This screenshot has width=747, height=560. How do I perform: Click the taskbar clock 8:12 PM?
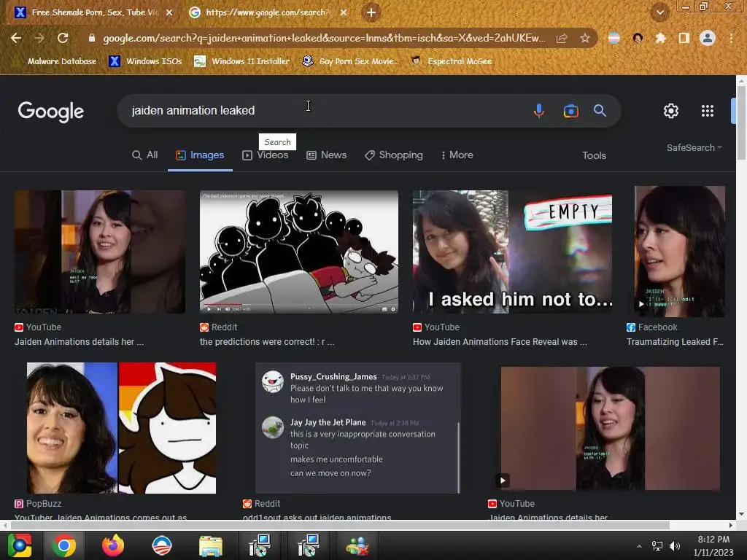point(713,540)
